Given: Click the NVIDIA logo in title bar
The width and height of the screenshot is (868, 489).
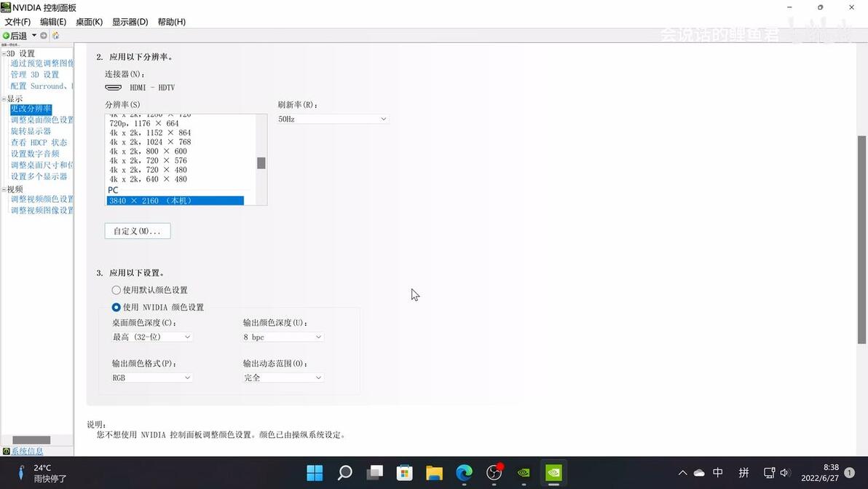Looking at the screenshot, I should coord(6,7).
